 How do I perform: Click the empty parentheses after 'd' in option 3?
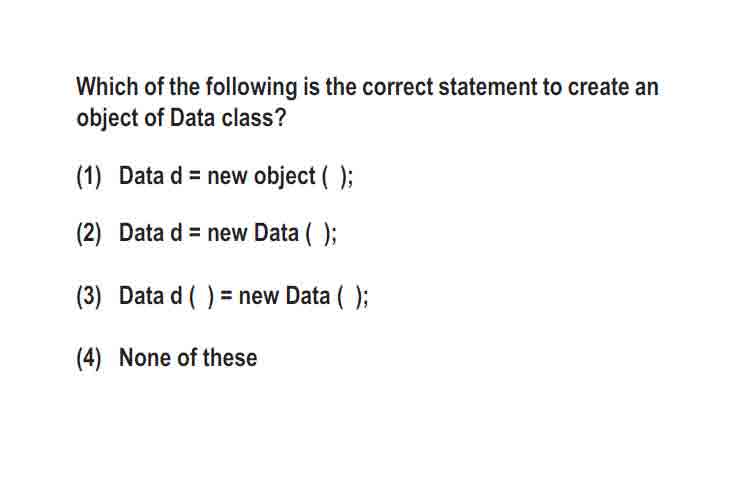[201, 297]
